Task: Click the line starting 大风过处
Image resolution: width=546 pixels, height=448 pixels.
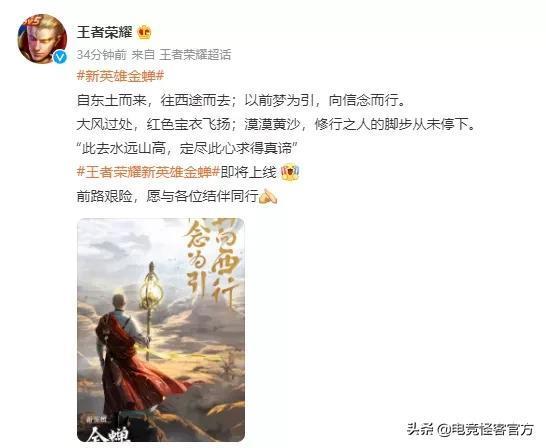Action: [276, 124]
